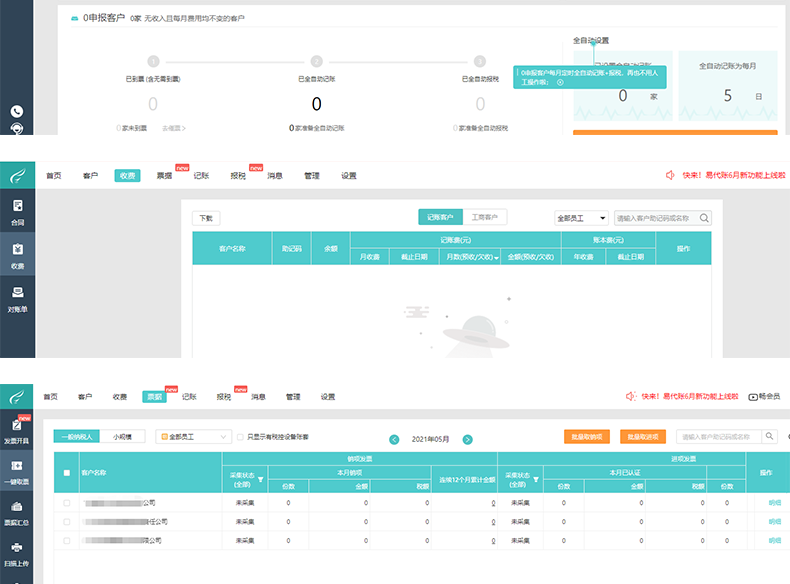
Task: Select the 一键取票 sidebar icon
Action: tap(17, 471)
